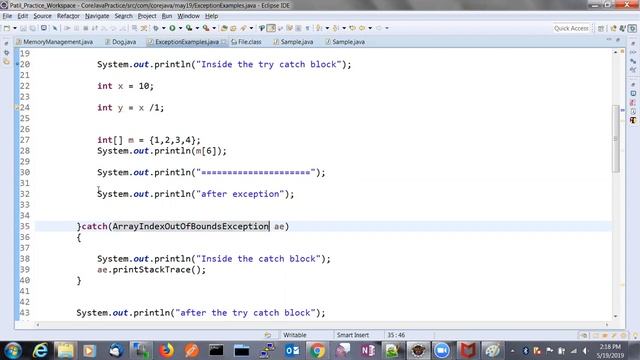The image size is (640, 360).
Task: Click the Previous Annotation arrow icon
Action: 336,28
